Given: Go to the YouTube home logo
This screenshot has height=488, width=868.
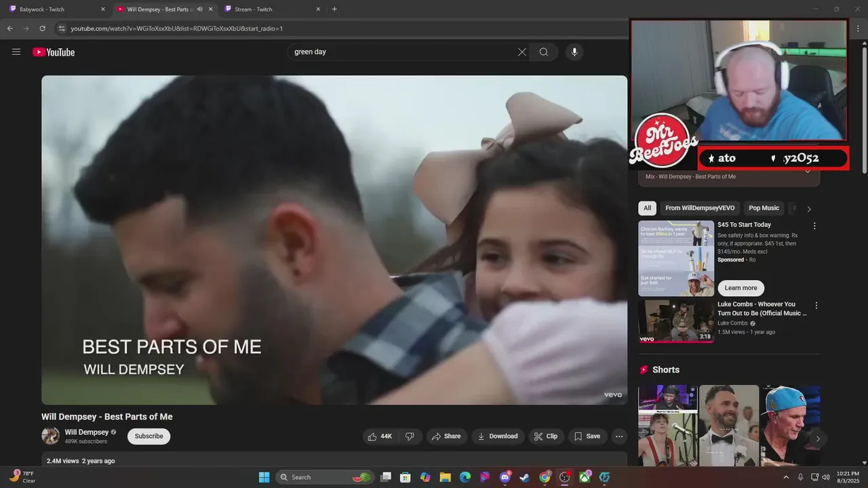Looking at the screenshot, I should (x=54, y=52).
